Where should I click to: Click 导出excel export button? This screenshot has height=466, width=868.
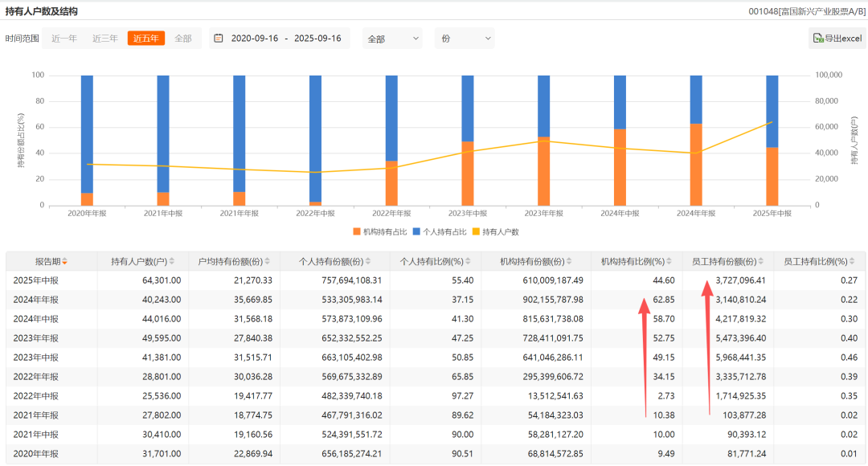(837, 39)
